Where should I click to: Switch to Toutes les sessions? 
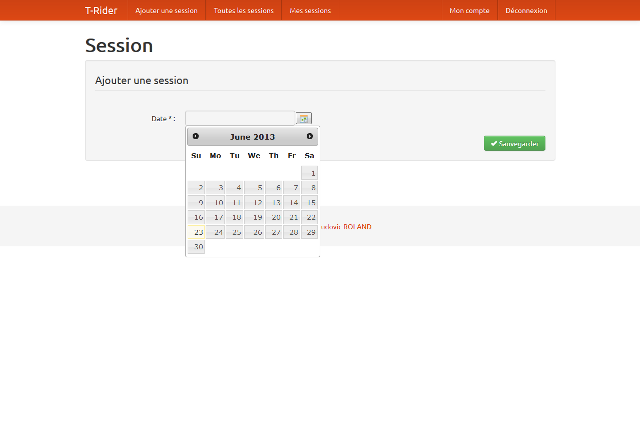click(x=243, y=10)
